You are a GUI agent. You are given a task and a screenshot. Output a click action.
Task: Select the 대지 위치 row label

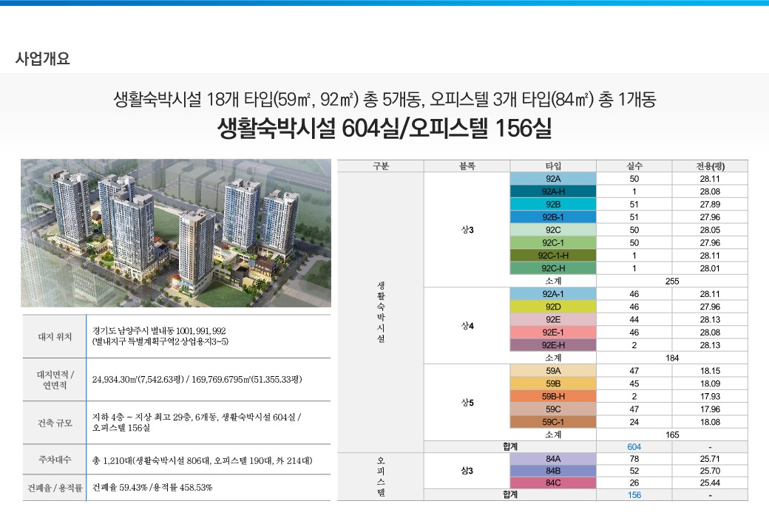[x=55, y=337]
